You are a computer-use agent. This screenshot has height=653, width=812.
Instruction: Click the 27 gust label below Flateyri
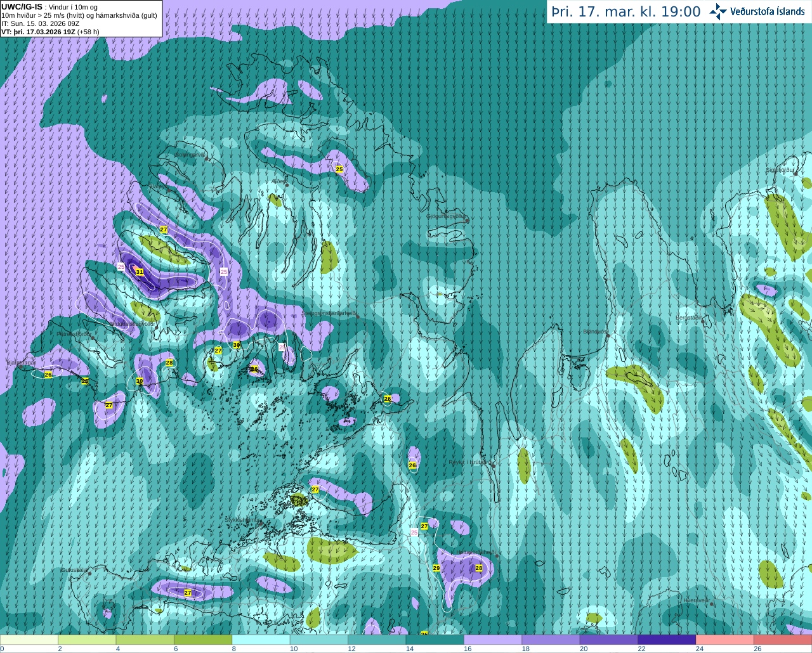[163, 230]
